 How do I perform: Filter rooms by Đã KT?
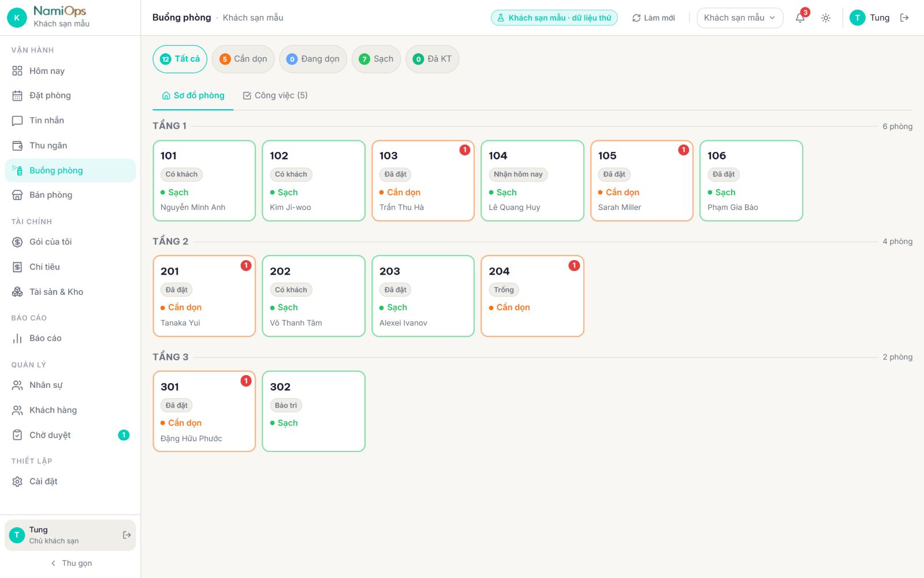pos(432,59)
